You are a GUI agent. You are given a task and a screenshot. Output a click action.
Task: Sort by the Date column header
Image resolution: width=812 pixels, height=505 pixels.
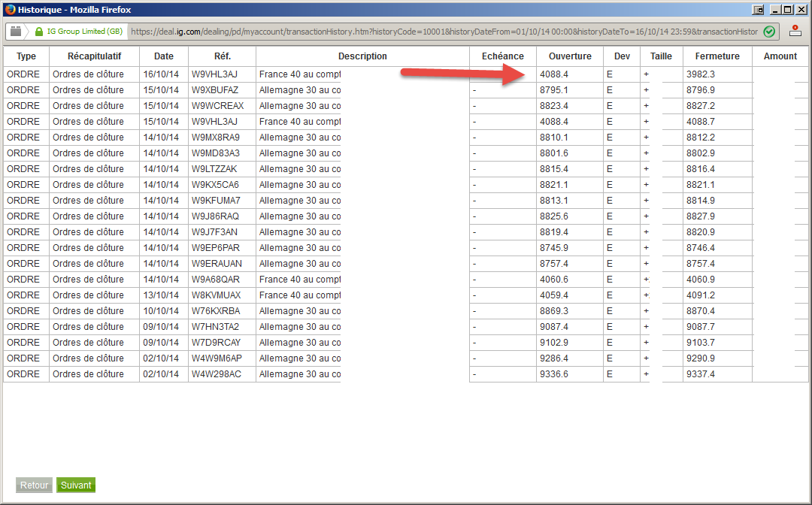(x=164, y=56)
